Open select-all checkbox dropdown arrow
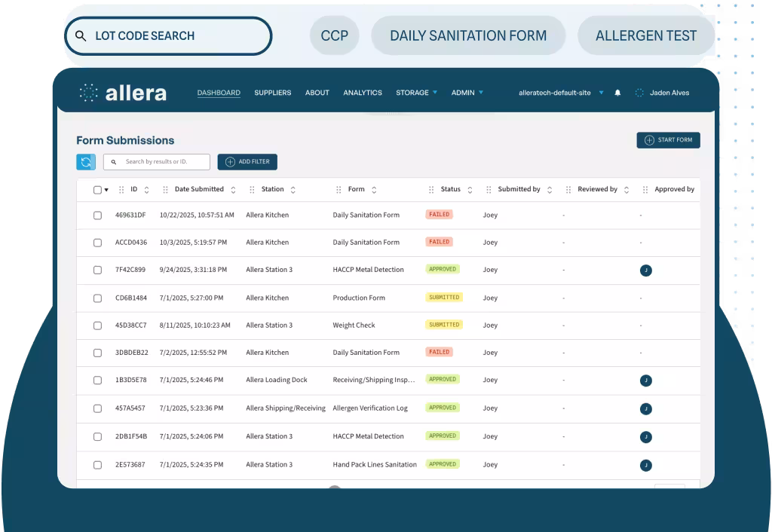Screen dimensions: 772x532 tap(106, 190)
